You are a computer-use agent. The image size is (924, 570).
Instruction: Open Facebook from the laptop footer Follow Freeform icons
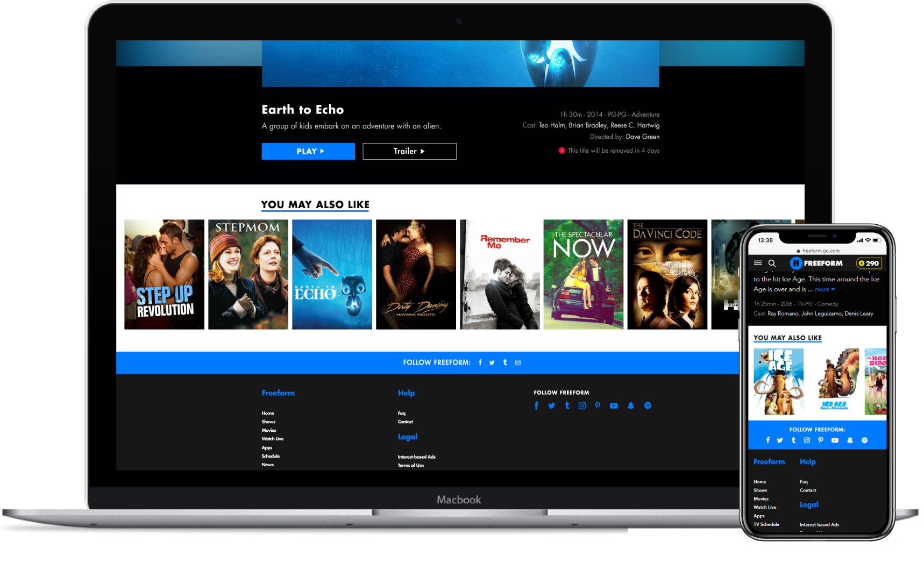tap(536, 405)
